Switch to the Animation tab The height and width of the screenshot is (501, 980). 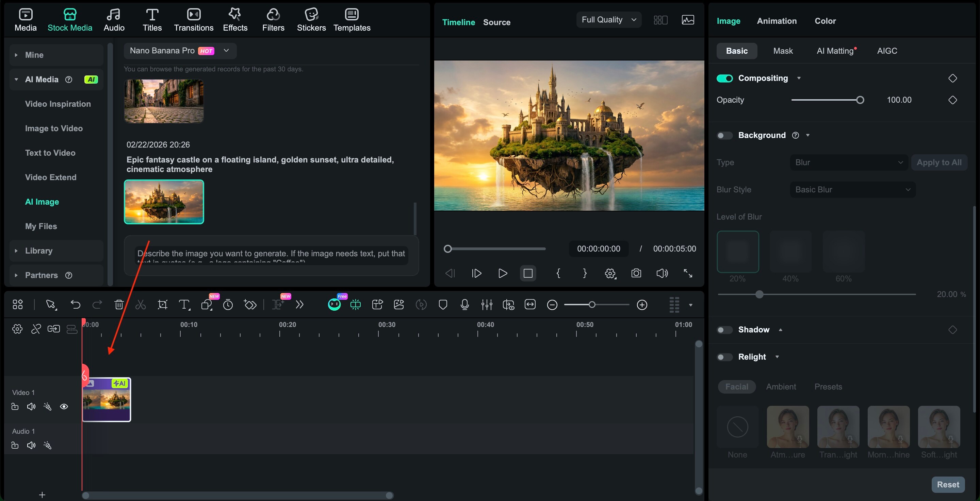point(777,21)
